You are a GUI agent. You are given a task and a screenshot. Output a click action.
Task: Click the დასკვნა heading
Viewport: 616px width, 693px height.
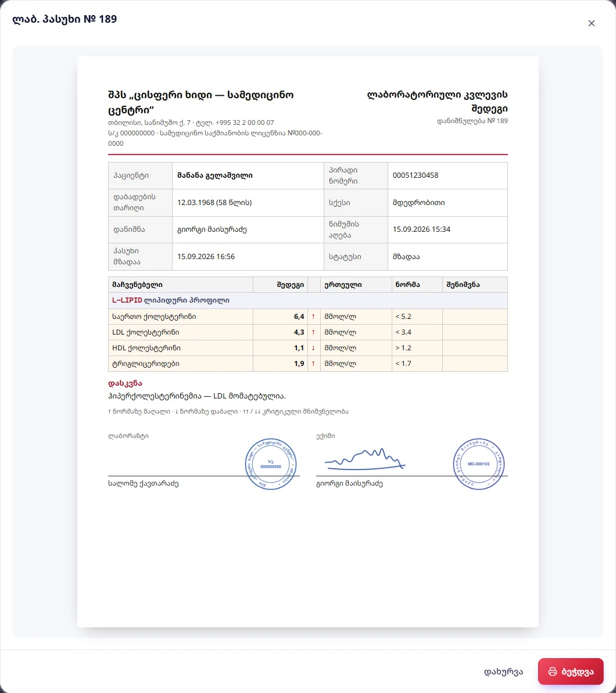point(125,383)
